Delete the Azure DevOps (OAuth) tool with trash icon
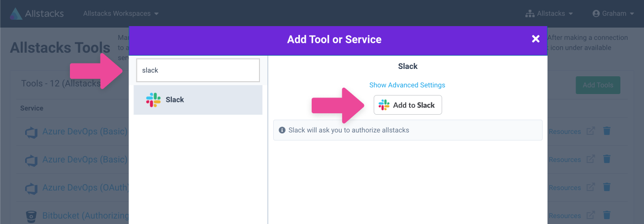Viewport: 644px width, 224px height. (x=607, y=188)
